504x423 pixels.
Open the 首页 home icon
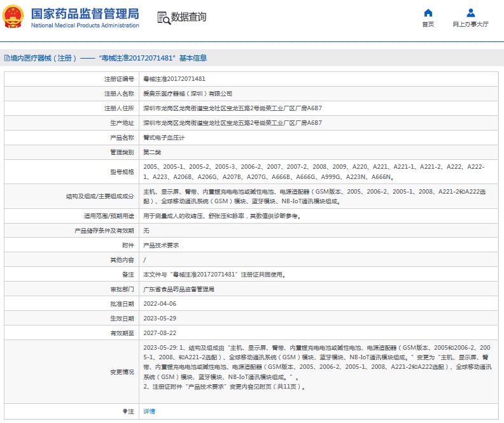click(428, 13)
